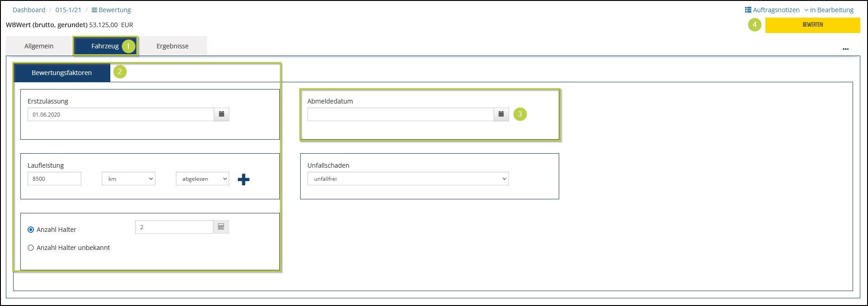Open the abgelesen reading type dropdown
The height and width of the screenshot is (306, 868).
pos(202,179)
